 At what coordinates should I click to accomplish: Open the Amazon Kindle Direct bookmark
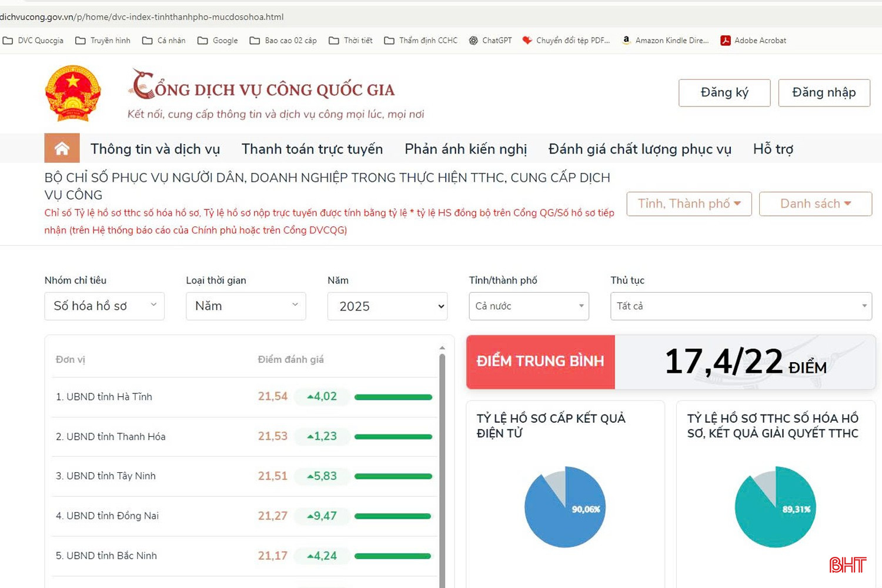click(666, 41)
